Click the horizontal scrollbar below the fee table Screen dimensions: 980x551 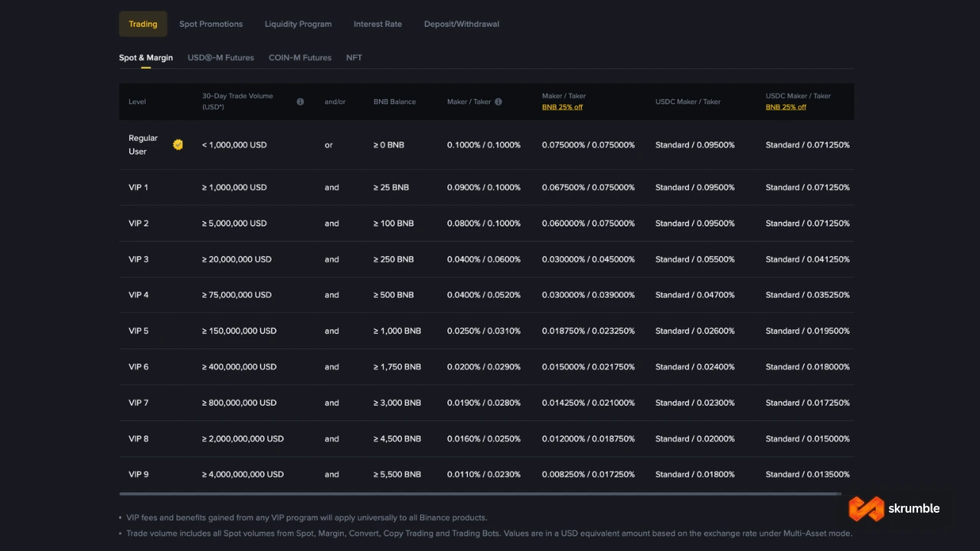click(x=480, y=494)
